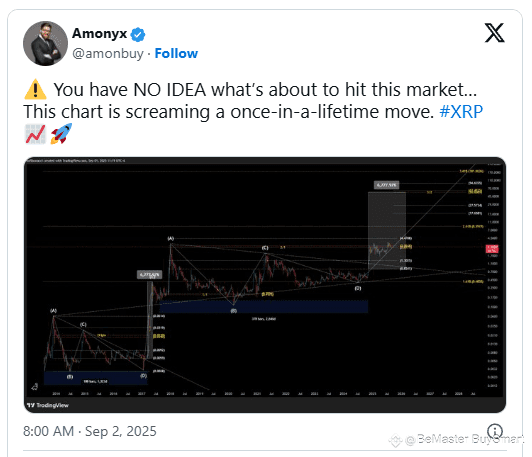
Task: Click the upper gray projection box on chart
Action: tap(387, 231)
